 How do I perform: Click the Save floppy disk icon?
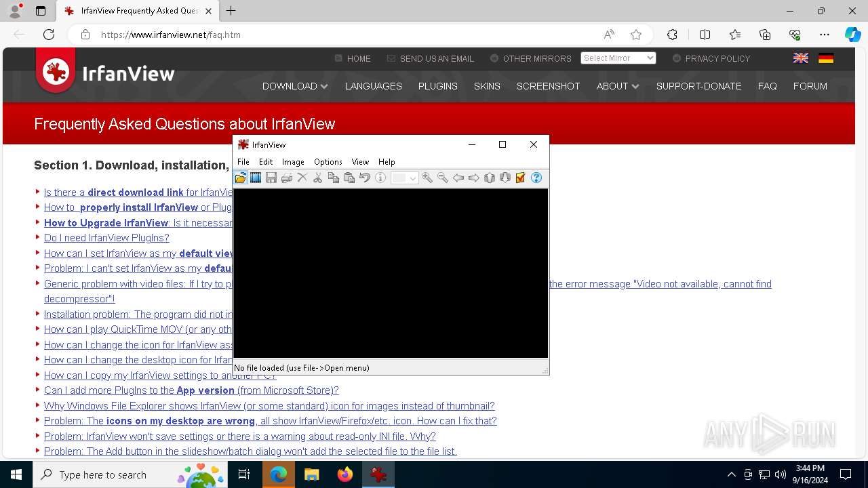[271, 178]
